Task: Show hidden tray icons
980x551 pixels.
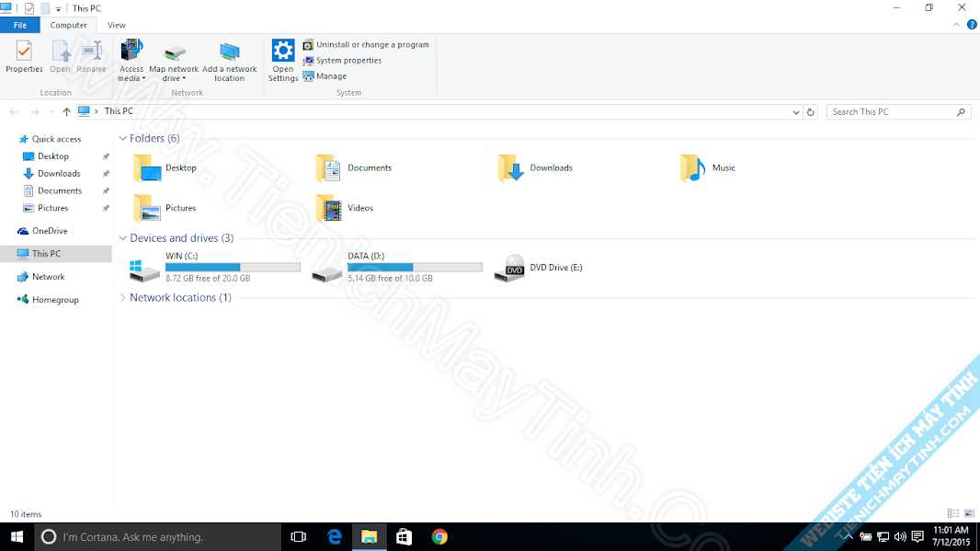Action: click(x=849, y=536)
